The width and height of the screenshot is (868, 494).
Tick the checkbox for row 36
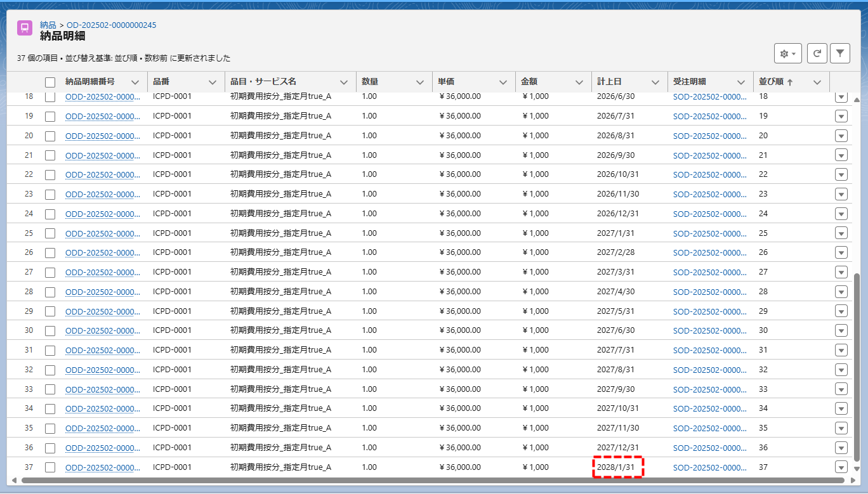tap(50, 448)
